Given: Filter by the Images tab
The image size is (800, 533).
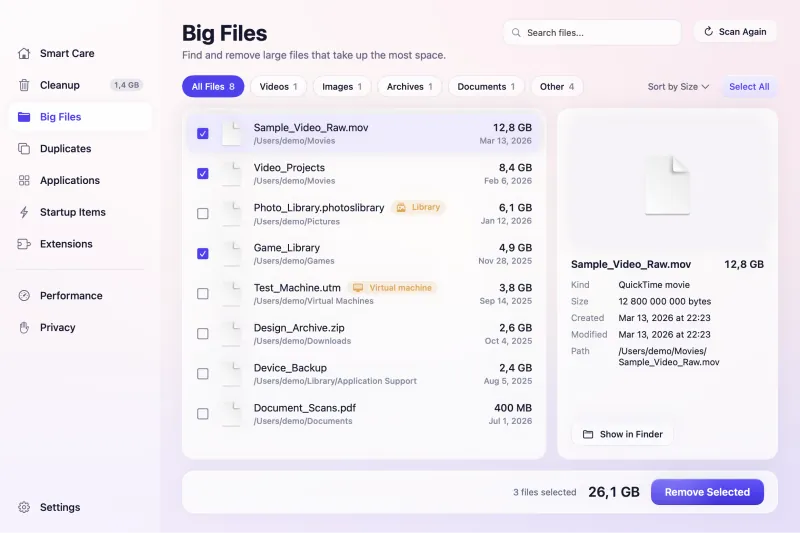Looking at the screenshot, I should point(342,87).
